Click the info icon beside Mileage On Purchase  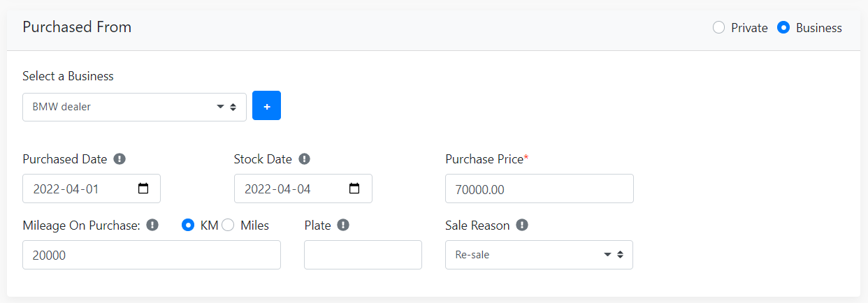[152, 226]
